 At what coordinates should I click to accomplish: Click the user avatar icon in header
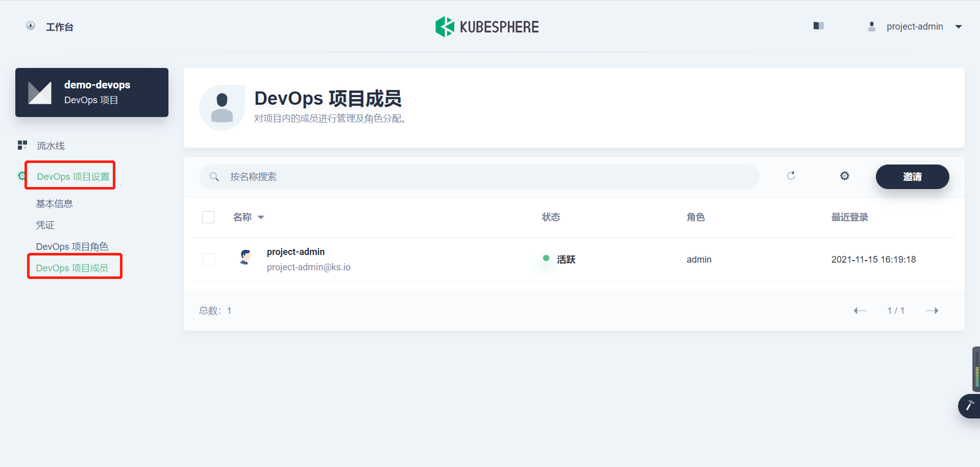pos(872,27)
